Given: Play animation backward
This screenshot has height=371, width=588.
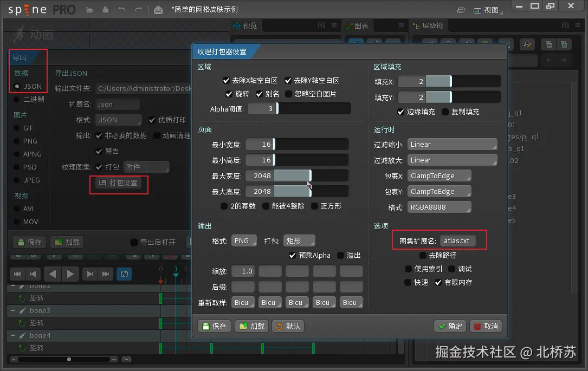Looking at the screenshot, I should (53, 274).
